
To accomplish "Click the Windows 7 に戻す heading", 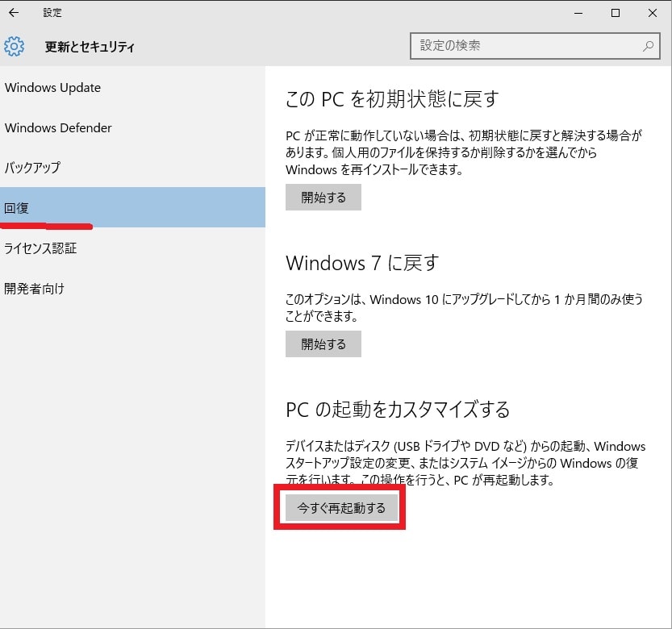I will [362, 263].
